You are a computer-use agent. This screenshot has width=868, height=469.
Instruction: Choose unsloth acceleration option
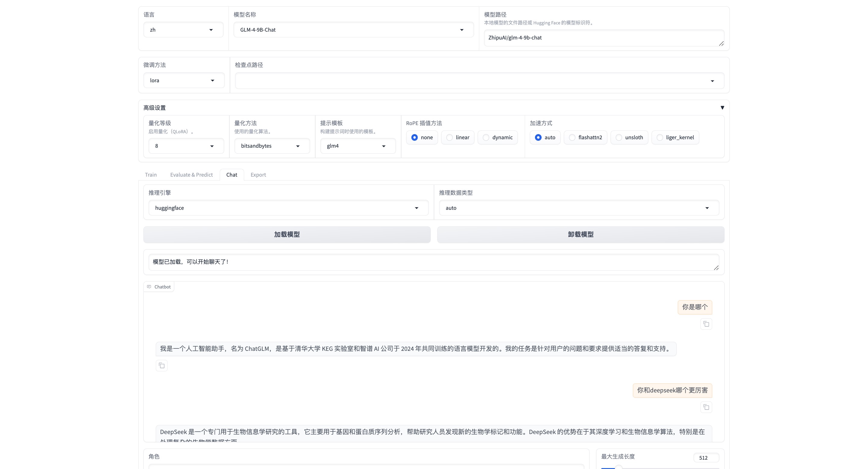(x=619, y=137)
